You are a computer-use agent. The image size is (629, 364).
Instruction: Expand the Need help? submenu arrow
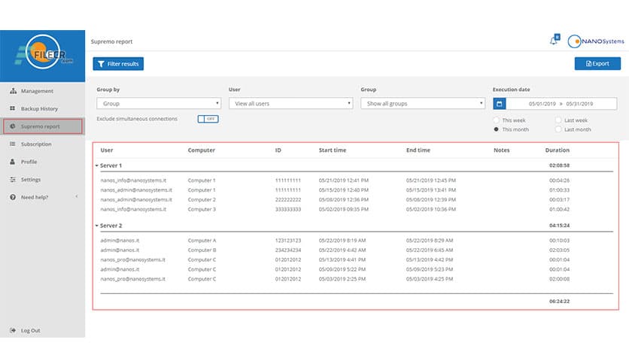click(x=77, y=196)
